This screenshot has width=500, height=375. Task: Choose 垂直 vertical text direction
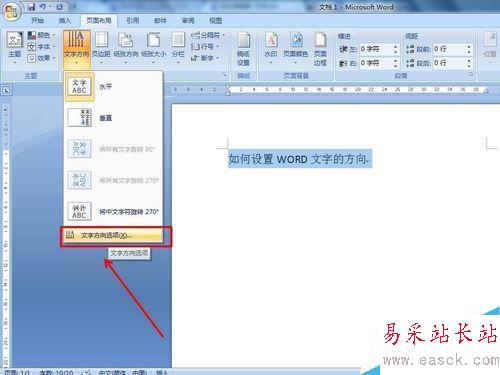113,118
